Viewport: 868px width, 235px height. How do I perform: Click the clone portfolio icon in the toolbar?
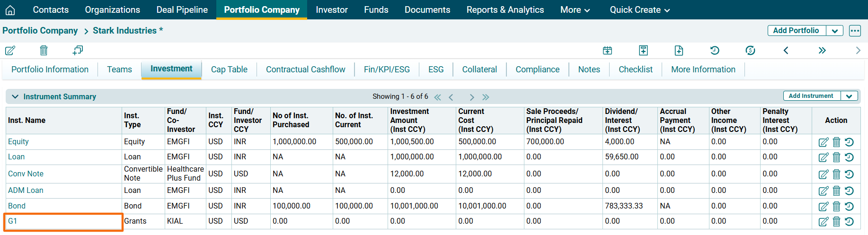[x=78, y=50]
